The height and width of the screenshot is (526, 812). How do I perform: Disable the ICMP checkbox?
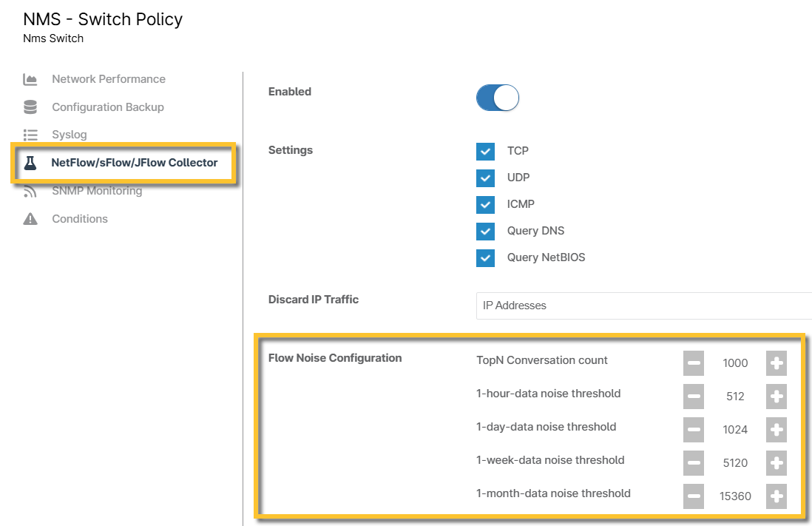(x=486, y=205)
